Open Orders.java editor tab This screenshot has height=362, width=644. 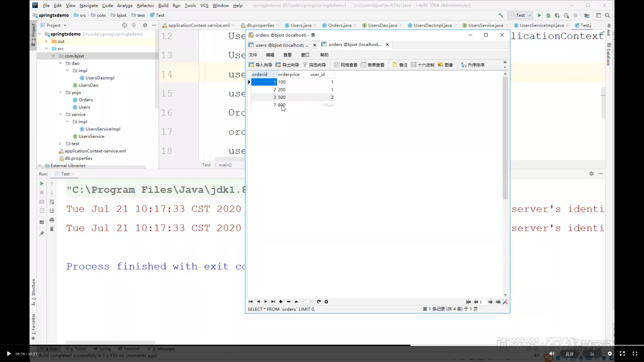click(x=339, y=25)
